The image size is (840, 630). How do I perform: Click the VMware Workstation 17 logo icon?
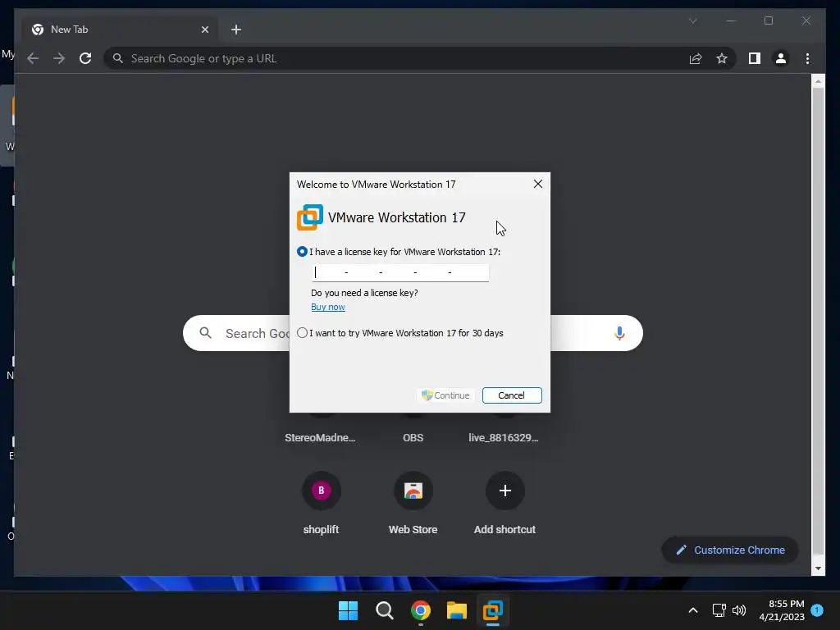[x=309, y=217]
